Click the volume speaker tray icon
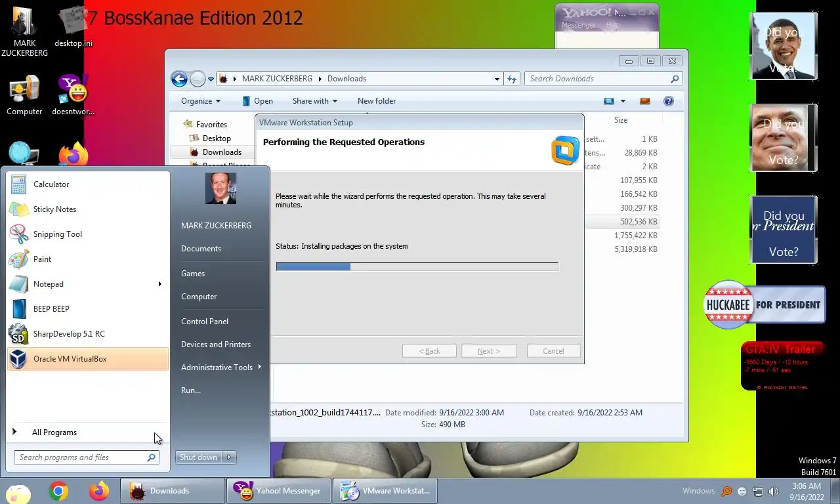Image resolution: width=840 pixels, height=504 pixels. pyautogui.click(x=774, y=491)
